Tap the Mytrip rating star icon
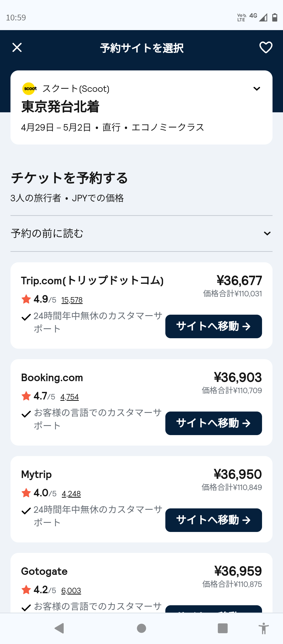This screenshot has height=644, width=283. click(x=26, y=493)
